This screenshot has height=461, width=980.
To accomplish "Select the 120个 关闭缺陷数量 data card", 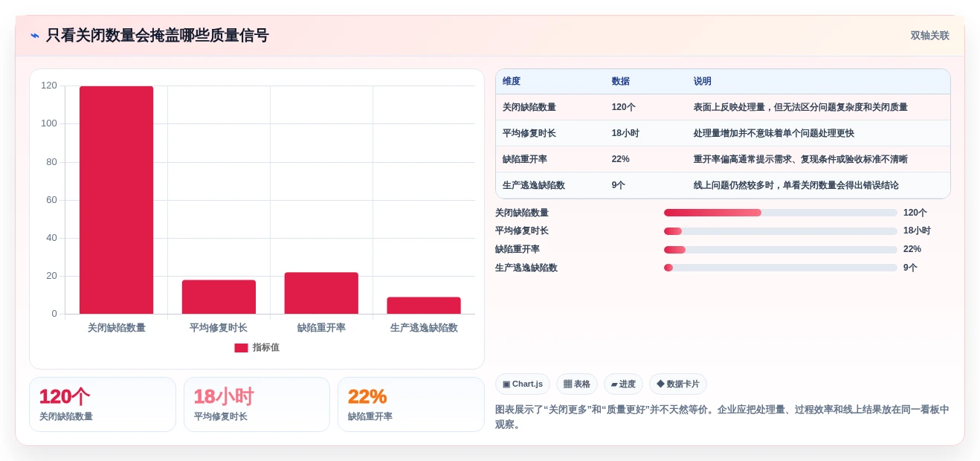I will click(103, 404).
